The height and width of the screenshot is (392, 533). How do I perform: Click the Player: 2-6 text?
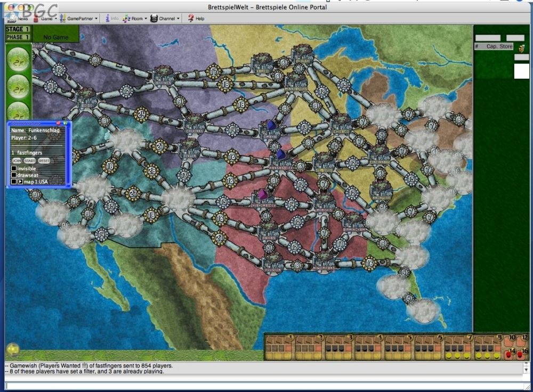click(24, 137)
